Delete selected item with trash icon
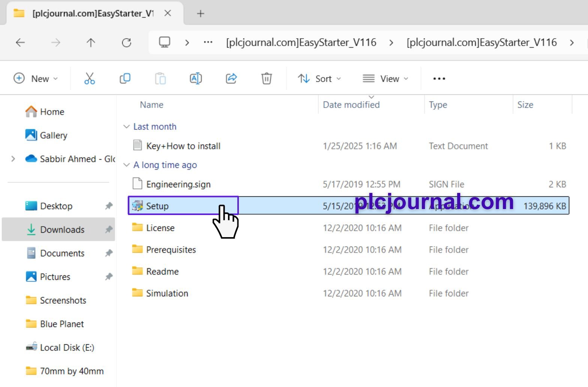 pos(267,79)
